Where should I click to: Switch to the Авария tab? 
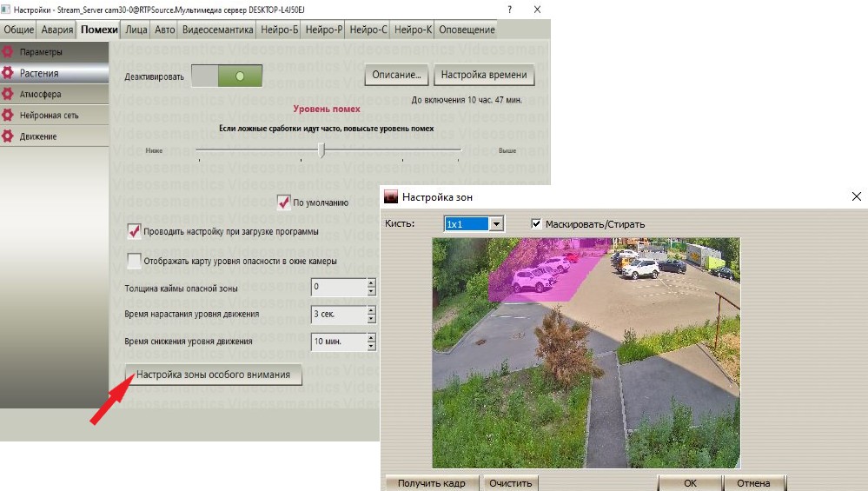(57, 30)
